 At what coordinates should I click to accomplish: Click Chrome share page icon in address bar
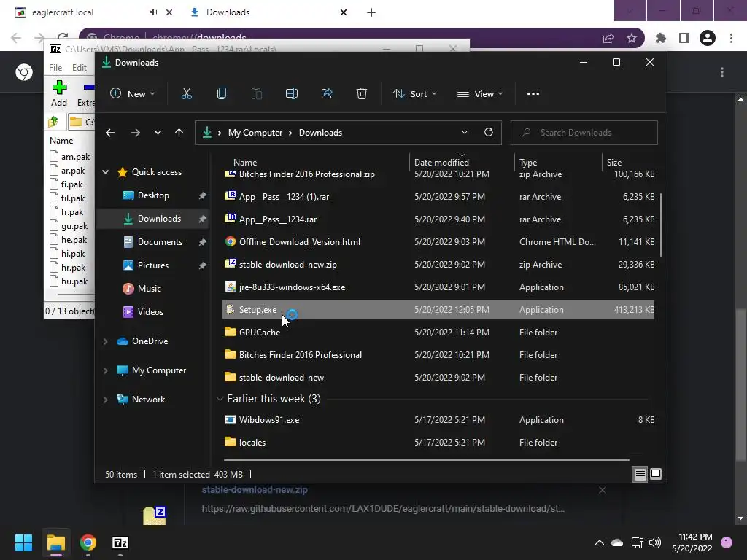tap(608, 38)
